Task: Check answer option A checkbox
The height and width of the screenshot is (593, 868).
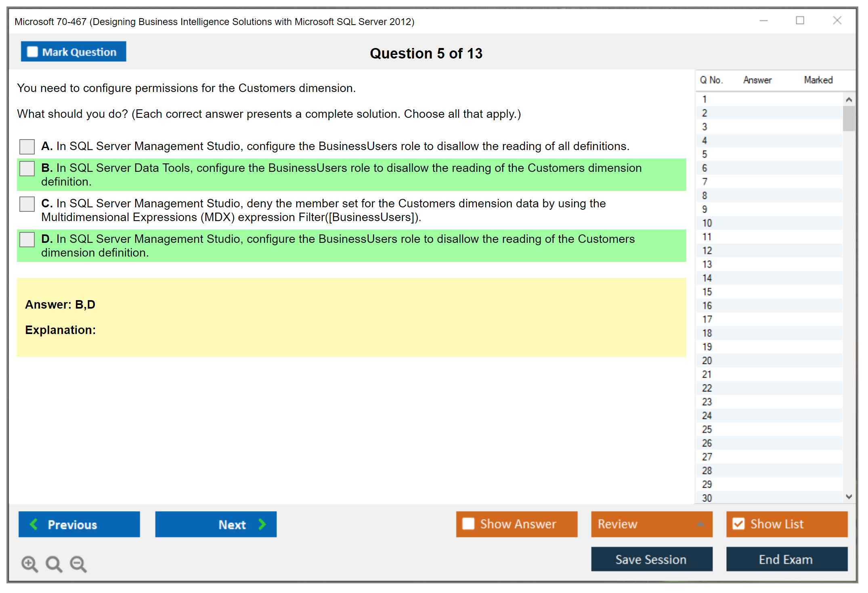Action: click(26, 146)
